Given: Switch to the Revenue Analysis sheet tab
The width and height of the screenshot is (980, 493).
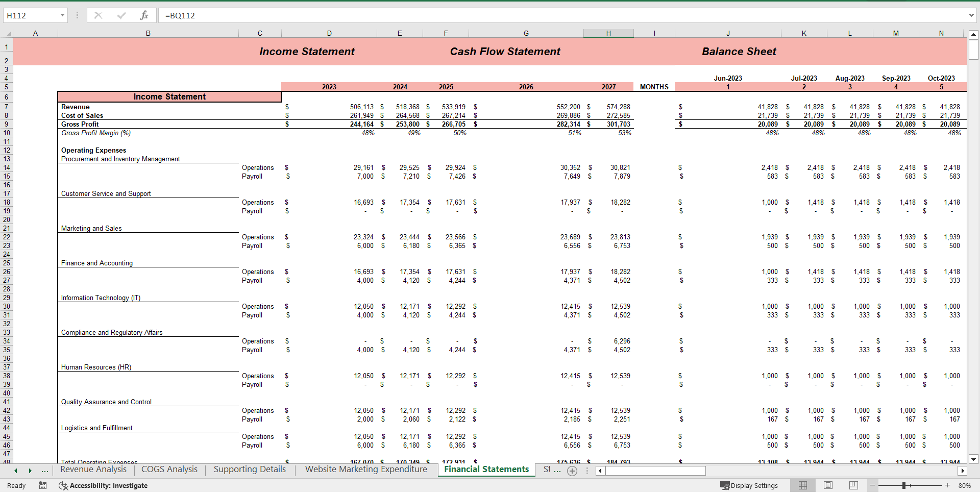Looking at the screenshot, I should pos(93,469).
